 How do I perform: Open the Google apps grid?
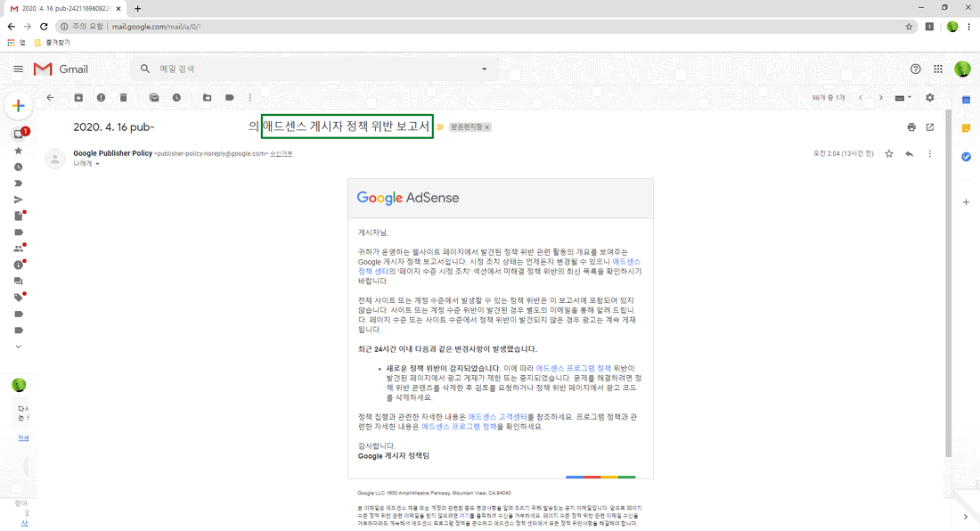[938, 69]
